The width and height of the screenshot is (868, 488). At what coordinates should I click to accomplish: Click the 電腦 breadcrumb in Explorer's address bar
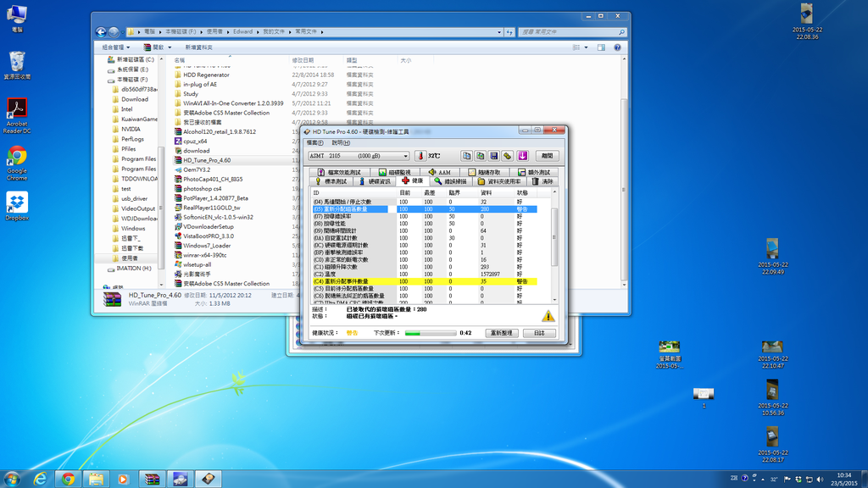point(150,32)
